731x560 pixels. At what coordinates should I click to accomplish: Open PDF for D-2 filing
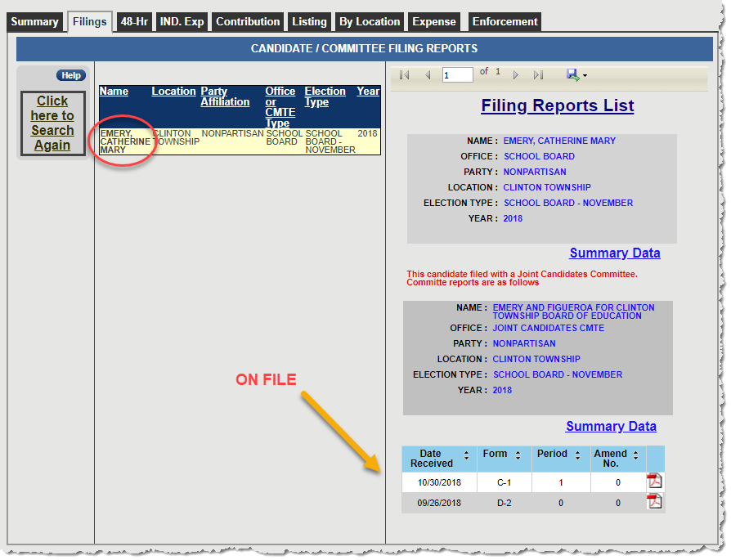pyautogui.click(x=654, y=502)
